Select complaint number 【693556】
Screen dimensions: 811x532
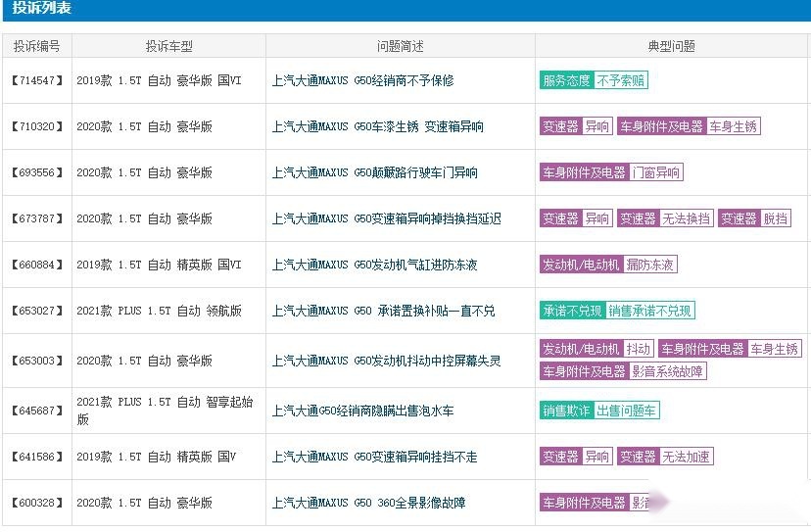pos(36,172)
